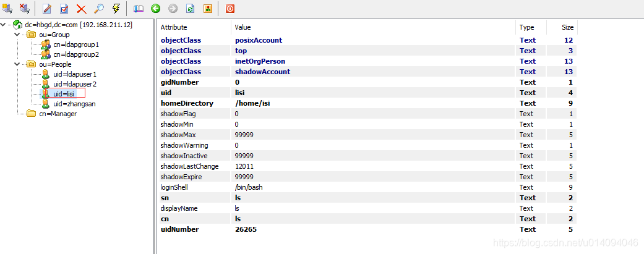Select ou=Group in the tree

[x=54, y=35]
